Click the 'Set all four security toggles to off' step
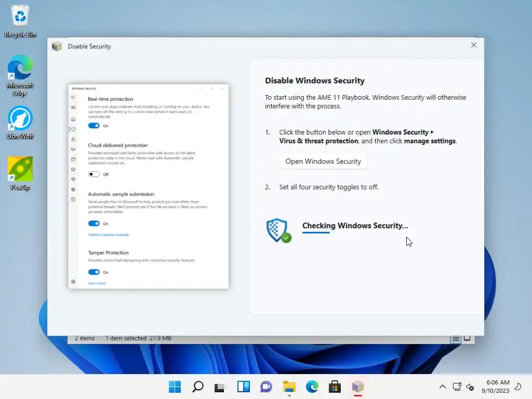532x399 pixels. (x=328, y=187)
